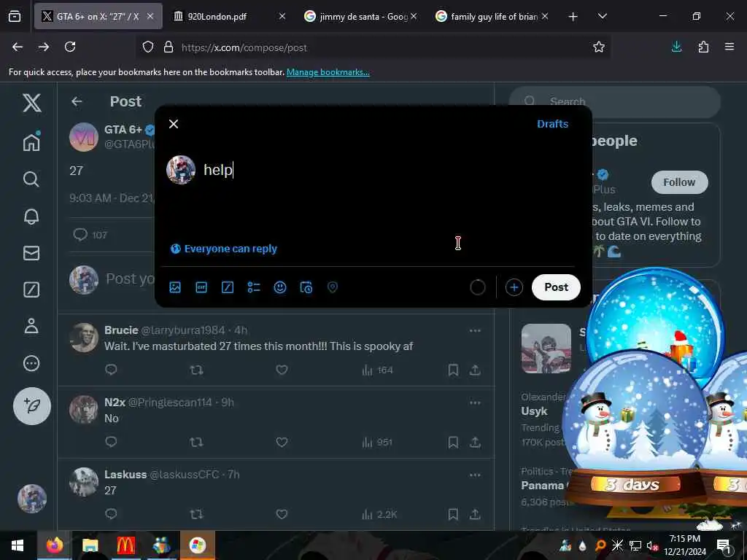
Task: Open Drafts in compose dialog
Action: pyautogui.click(x=552, y=124)
